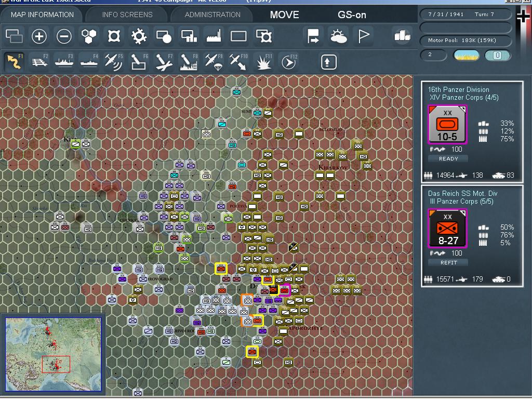This screenshot has height=399, width=532.
Task: Open 16th Panzer Division unit detail
Action: tap(458, 89)
